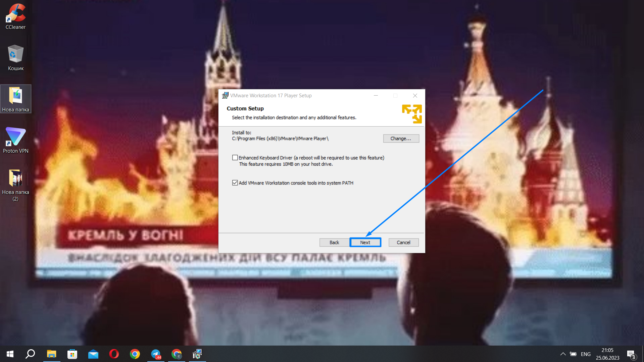Click the Change... install path button
The width and height of the screenshot is (644, 362).
pos(401,139)
